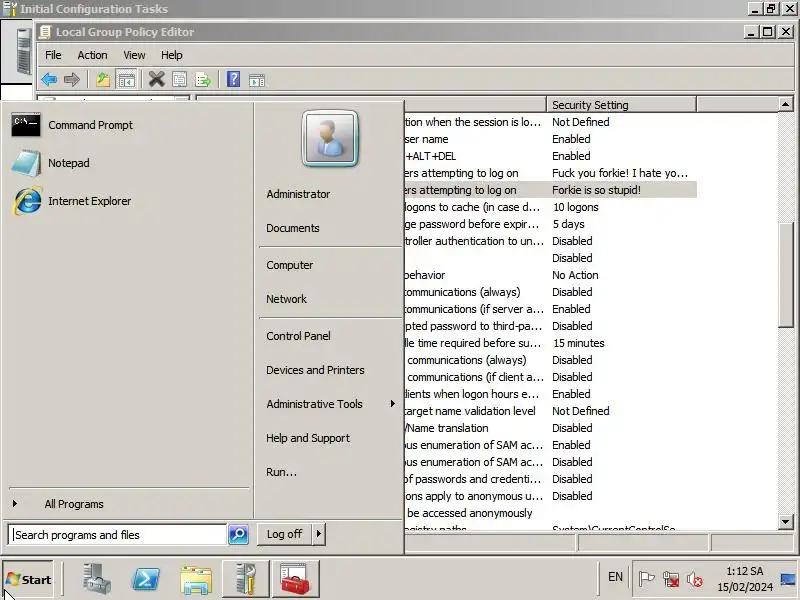Image resolution: width=800 pixels, height=600 pixels.
Task: Open Computer from Start menu
Action: [x=290, y=265]
